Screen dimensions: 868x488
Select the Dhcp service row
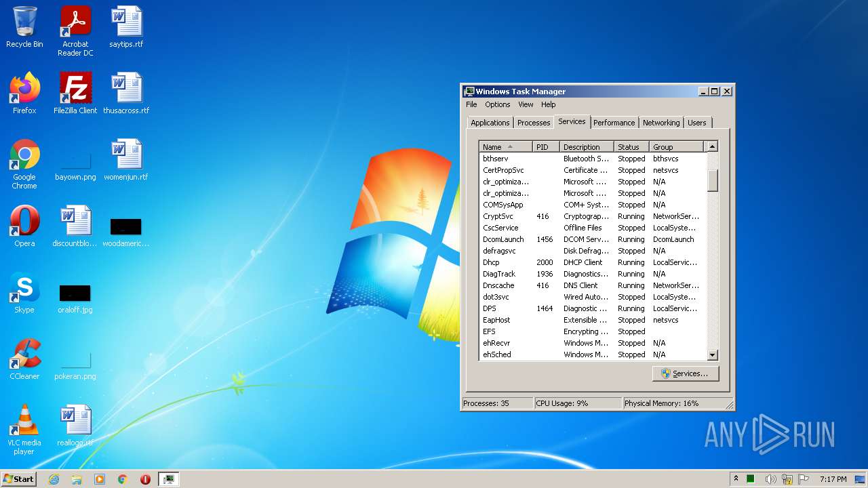(x=593, y=262)
